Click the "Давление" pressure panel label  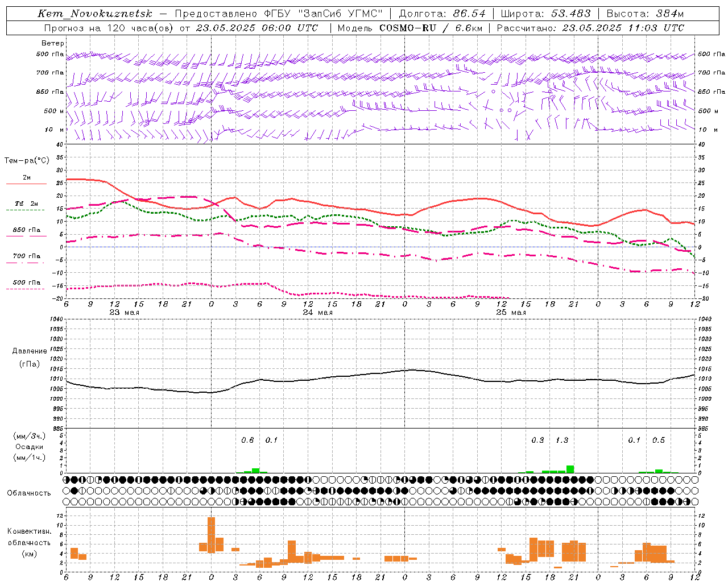(x=31, y=351)
